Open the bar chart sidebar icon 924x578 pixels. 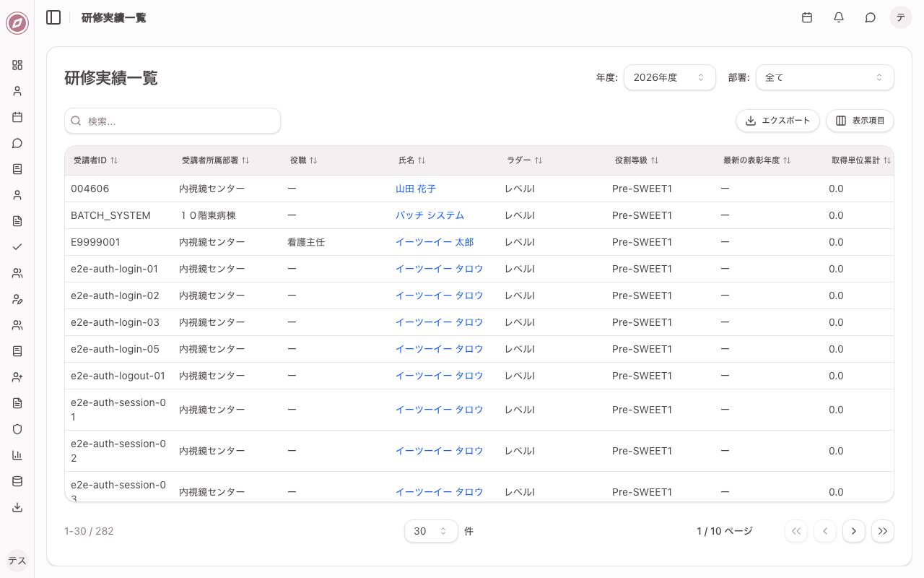click(x=17, y=455)
